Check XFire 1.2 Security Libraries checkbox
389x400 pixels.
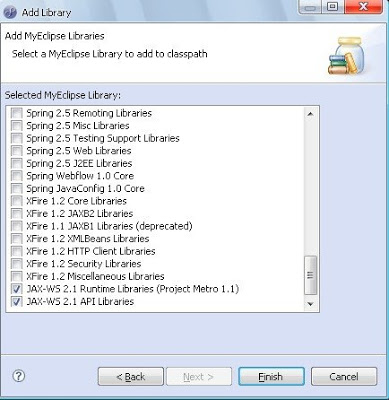click(x=16, y=264)
